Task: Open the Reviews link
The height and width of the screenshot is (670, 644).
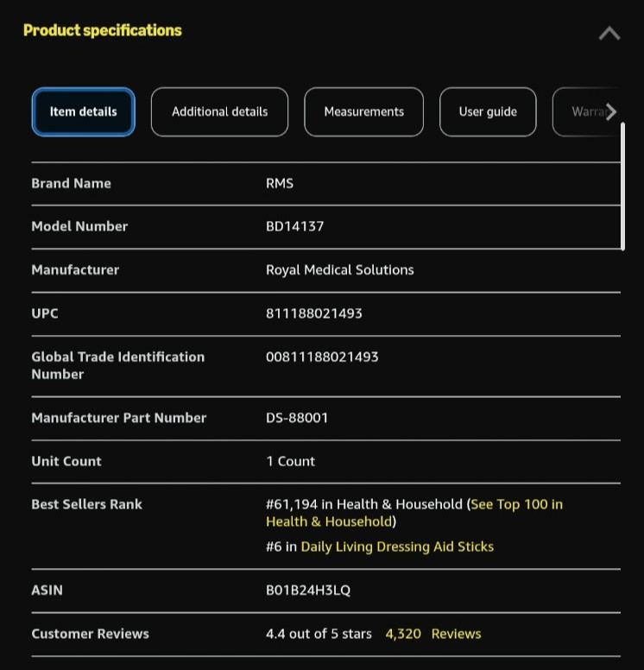Action: (456, 634)
